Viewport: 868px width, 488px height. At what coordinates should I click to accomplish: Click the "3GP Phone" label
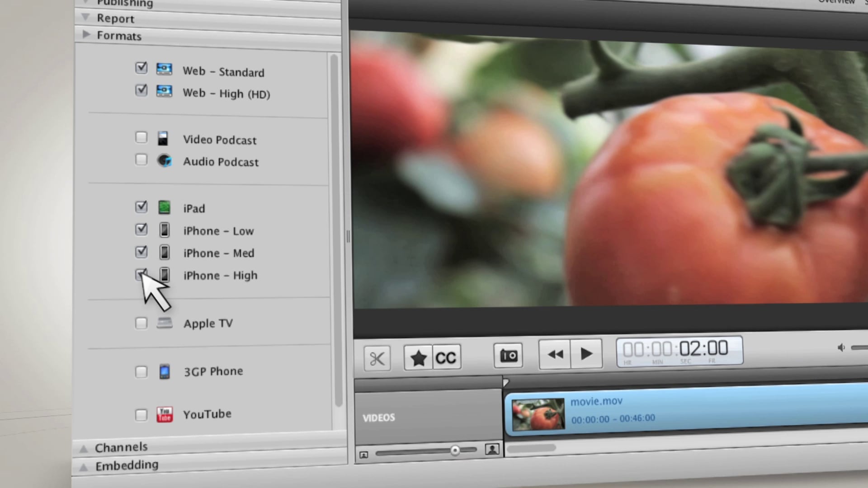(x=213, y=371)
